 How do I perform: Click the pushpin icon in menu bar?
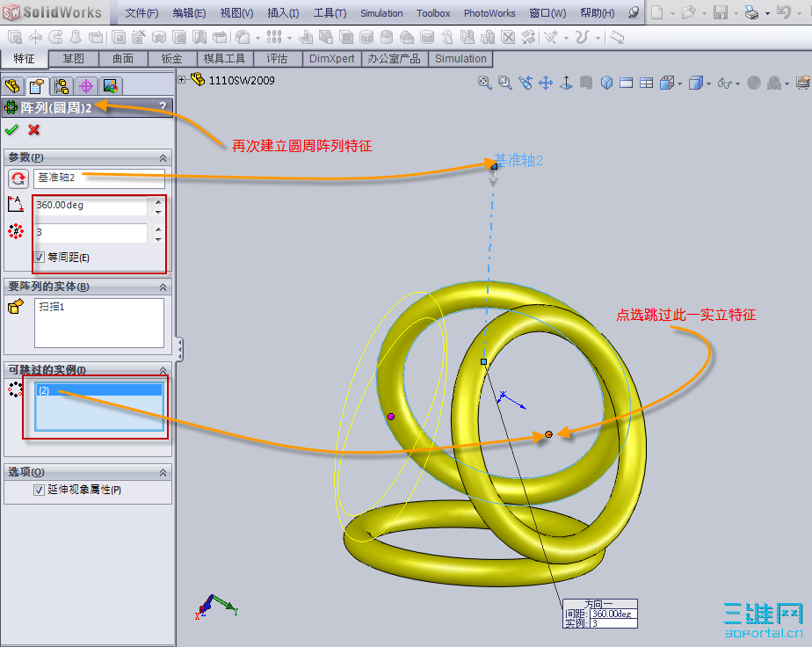634,12
